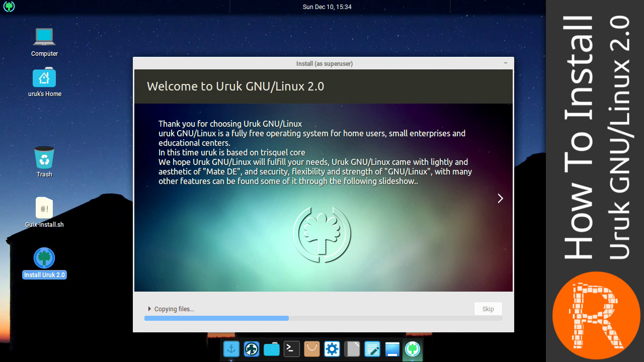
Task: Open the shopping bag software center icon
Action: point(312,348)
